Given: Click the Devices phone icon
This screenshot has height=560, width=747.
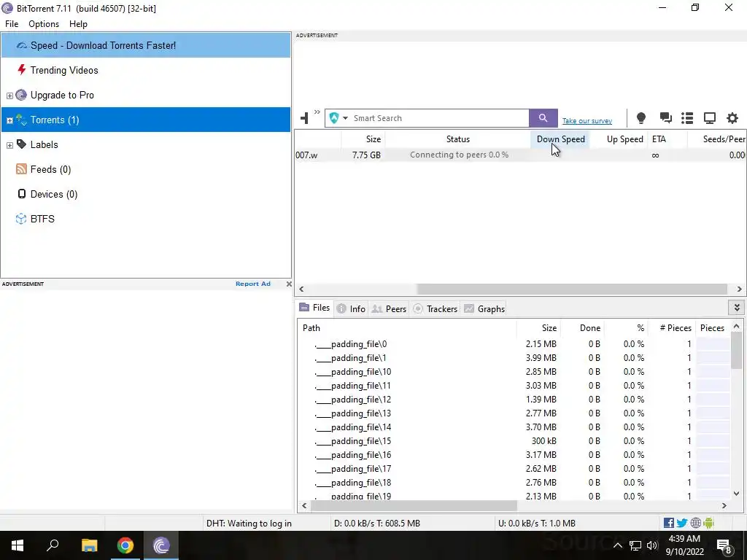Looking at the screenshot, I should 21,193.
